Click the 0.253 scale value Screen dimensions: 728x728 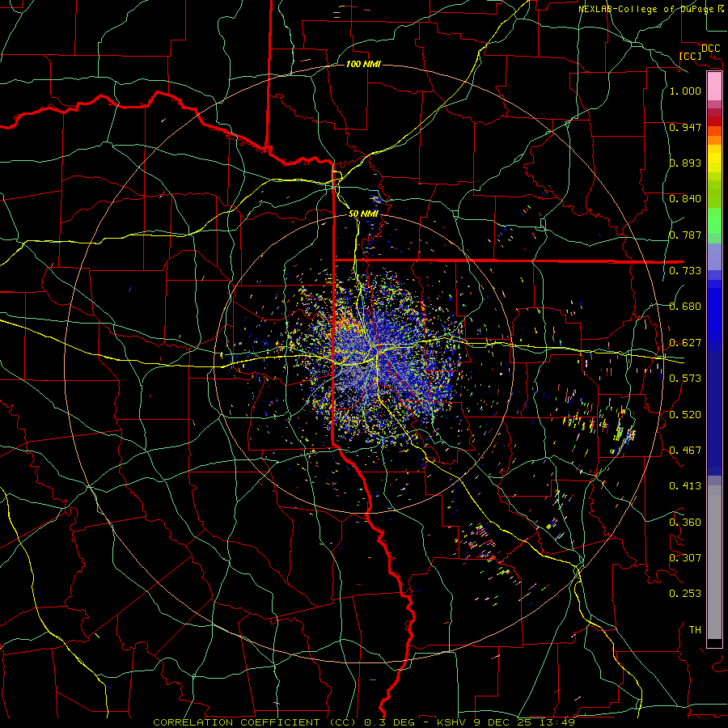pos(685,594)
